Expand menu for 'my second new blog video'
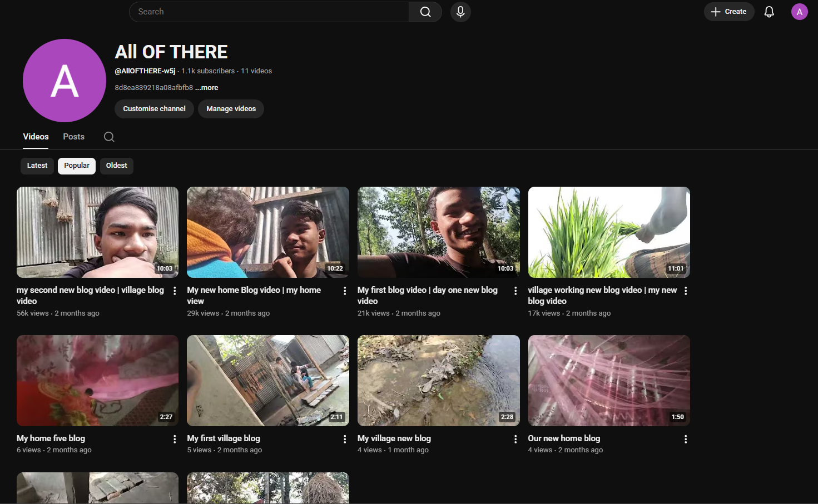818x504 pixels. 175,291
